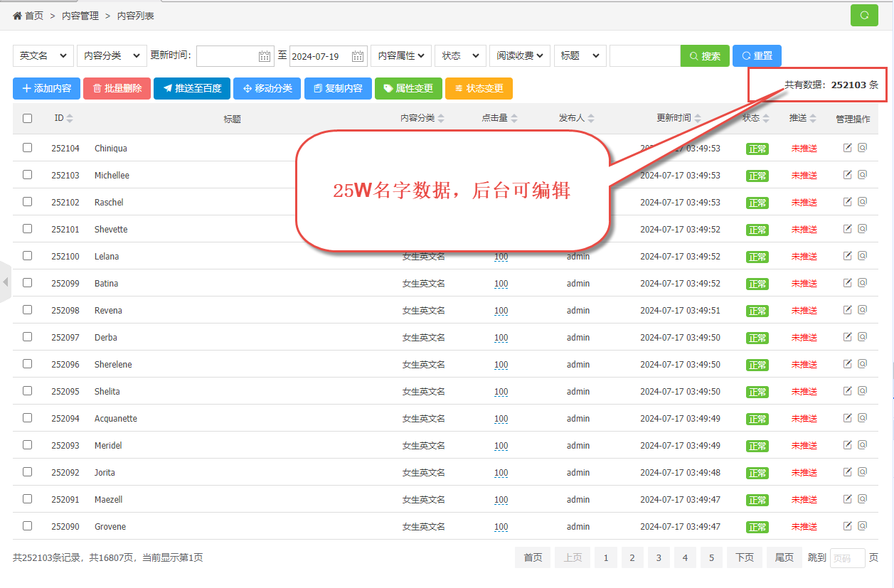Click the sort arrows beside ID column
This screenshot has height=588, width=894.
[x=70, y=119]
